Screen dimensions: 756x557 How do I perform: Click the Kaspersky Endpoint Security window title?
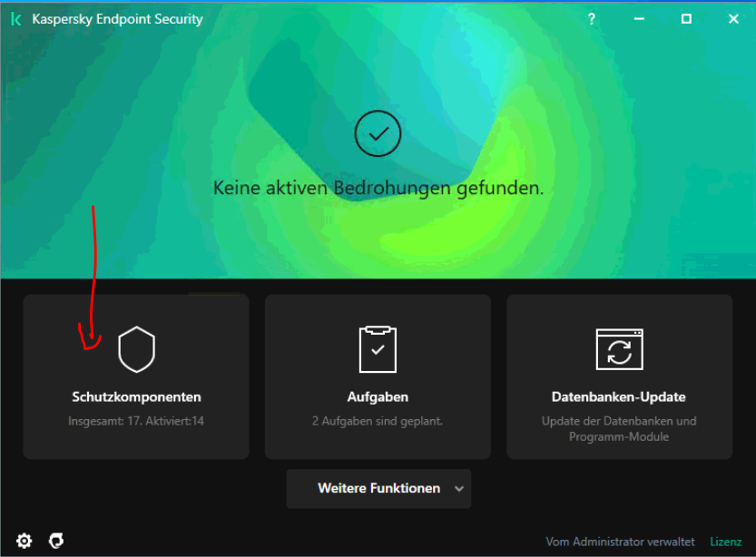coord(117,19)
